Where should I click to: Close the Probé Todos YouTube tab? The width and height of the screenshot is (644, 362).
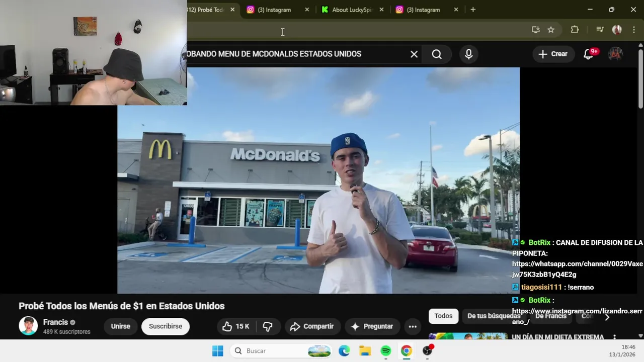(232, 10)
